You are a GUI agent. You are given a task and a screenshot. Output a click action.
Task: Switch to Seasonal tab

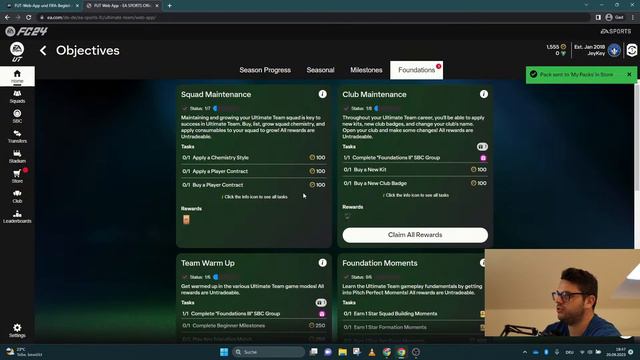pyautogui.click(x=320, y=70)
